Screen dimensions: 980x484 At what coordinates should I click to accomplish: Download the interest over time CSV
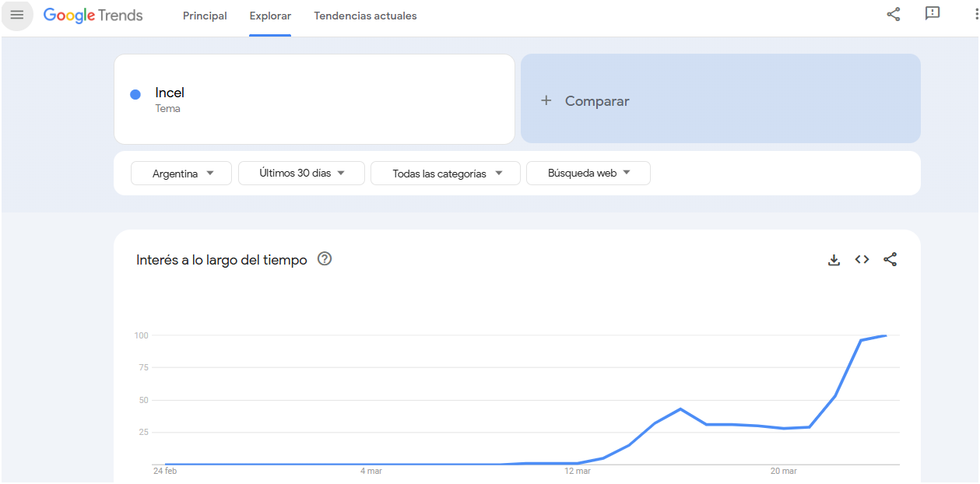[834, 260]
